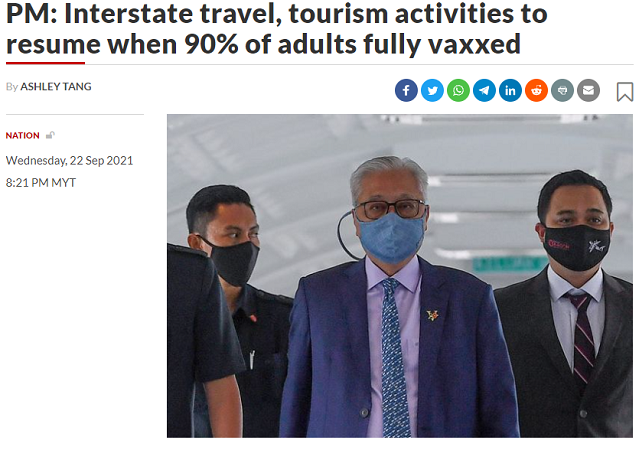
Task: Click the red underline beneath headline
Action: point(45,63)
